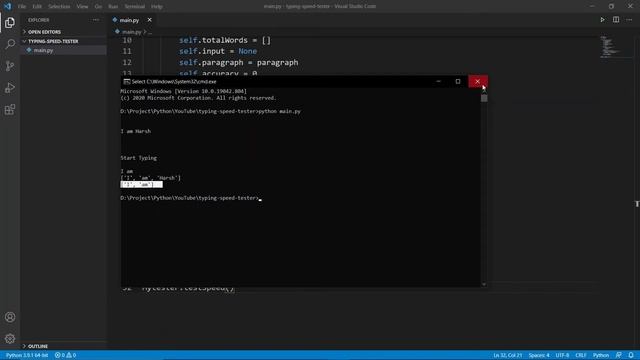The image size is (640, 360).
Task: Minimize the cmd.exe window
Action: click(438, 82)
